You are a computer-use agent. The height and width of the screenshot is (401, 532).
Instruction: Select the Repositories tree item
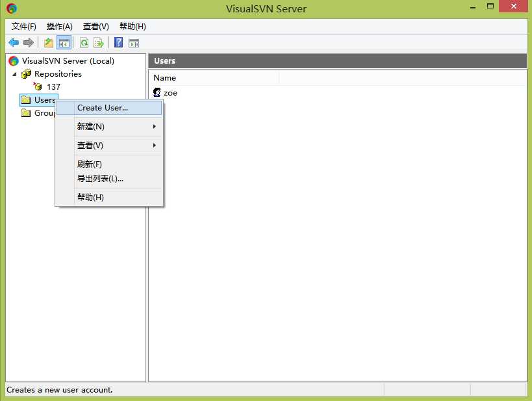(58, 73)
